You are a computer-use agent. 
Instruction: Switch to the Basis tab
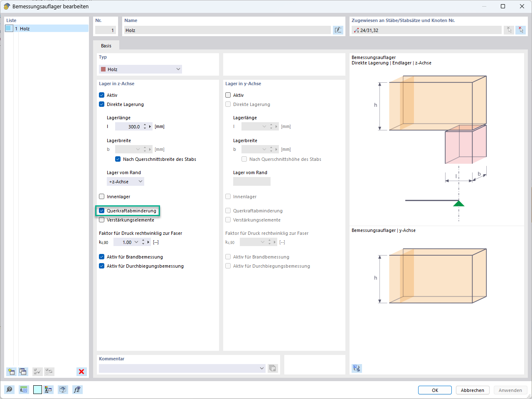106,46
